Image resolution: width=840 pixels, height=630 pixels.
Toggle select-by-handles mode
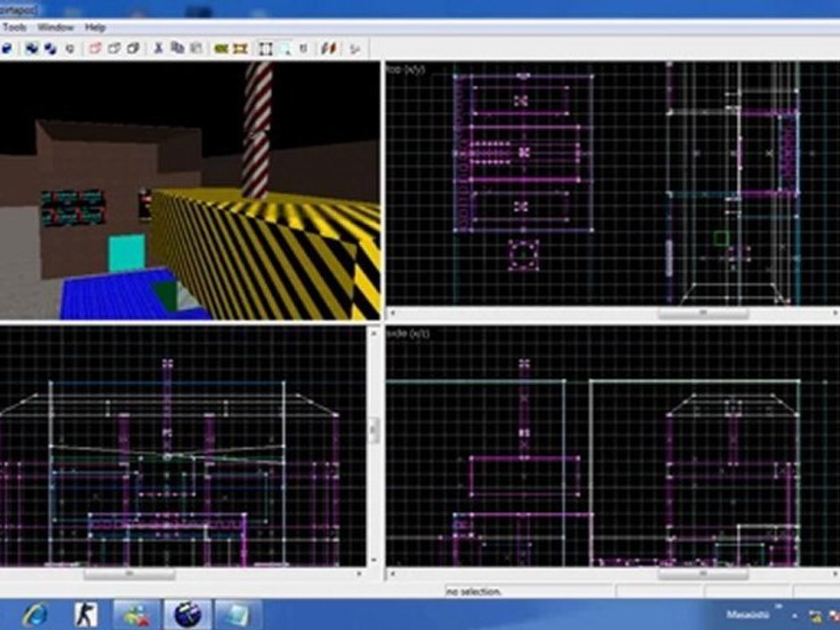266,49
